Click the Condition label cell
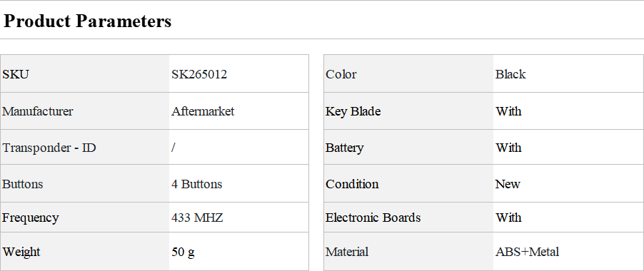The image size is (644, 271). pyautogui.click(x=408, y=184)
